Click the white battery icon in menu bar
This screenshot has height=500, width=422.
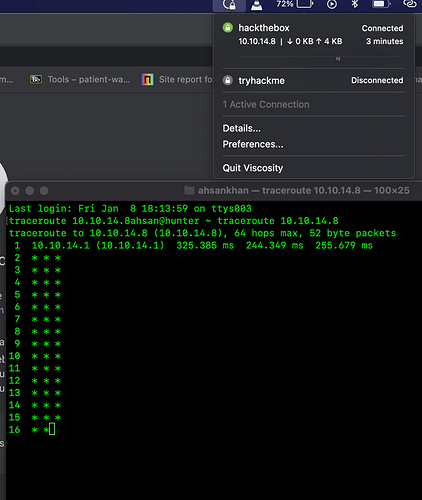[381, 4]
